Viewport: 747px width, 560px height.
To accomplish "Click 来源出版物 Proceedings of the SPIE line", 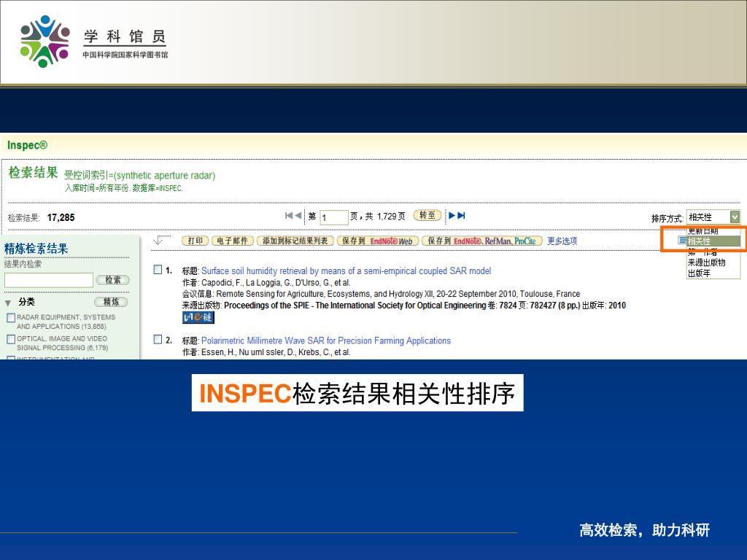I will coord(404,306).
